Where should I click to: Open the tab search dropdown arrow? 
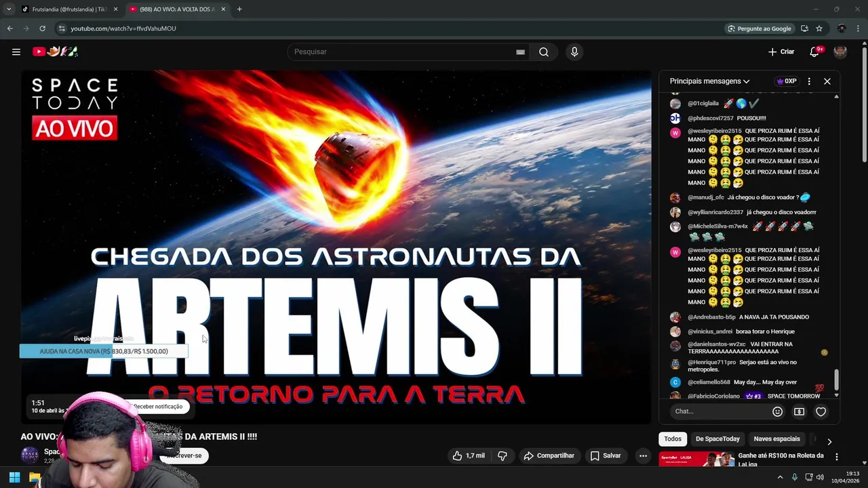tap(8, 9)
